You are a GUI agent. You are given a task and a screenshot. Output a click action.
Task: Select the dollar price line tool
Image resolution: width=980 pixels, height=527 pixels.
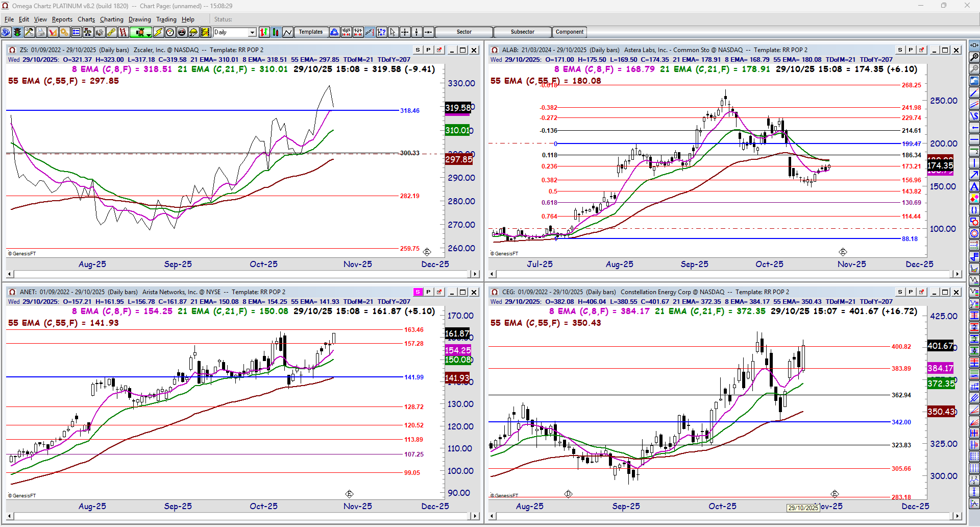pos(974,116)
